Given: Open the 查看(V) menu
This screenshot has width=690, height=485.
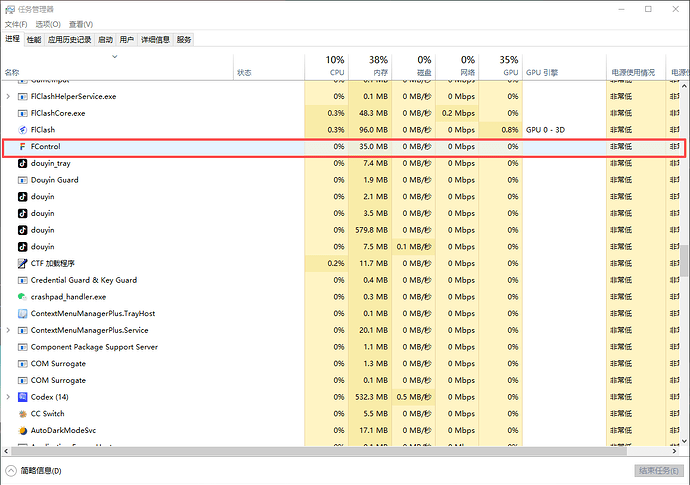Looking at the screenshot, I should [x=81, y=24].
